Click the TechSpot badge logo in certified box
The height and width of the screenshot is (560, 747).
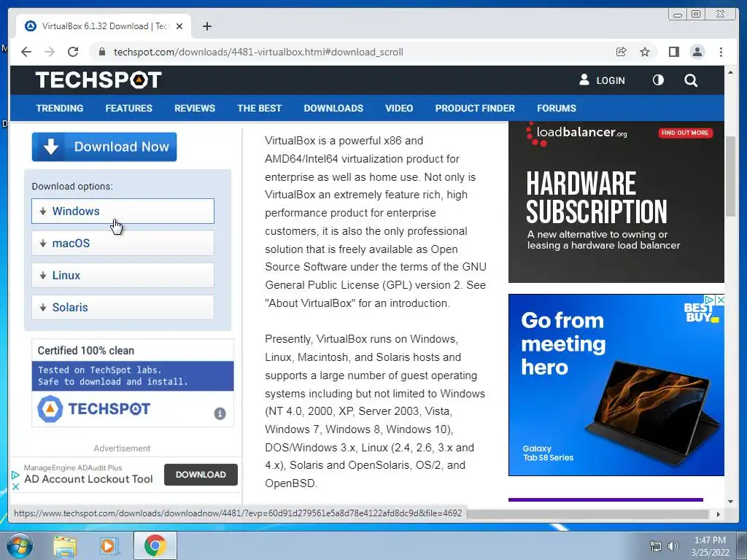(x=94, y=408)
